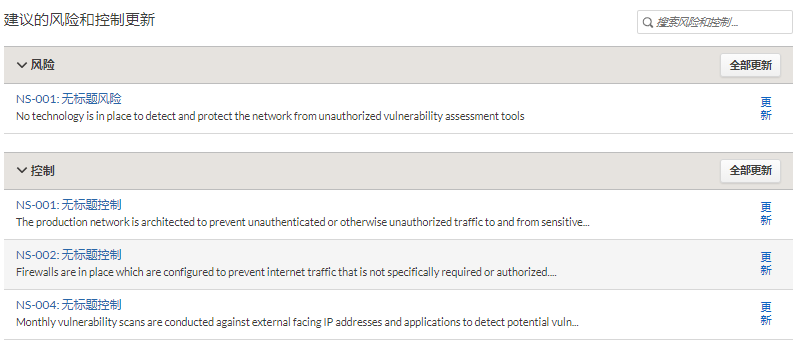
Task: Collapse the 风险 section chevron
Action: pyautogui.click(x=21, y=65)
